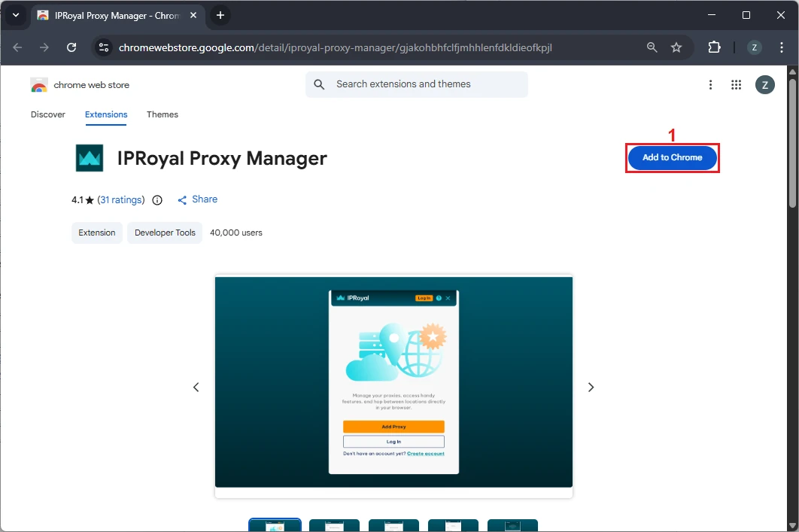Show next screenshot with right arrow

click(x=591, y=387)
